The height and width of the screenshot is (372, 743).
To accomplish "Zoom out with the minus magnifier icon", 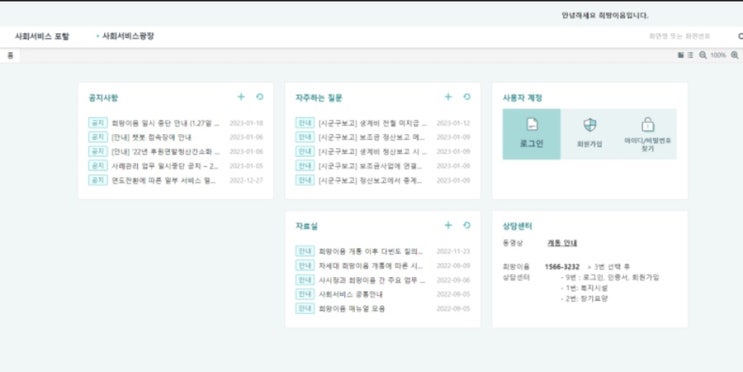I will 703,55.
